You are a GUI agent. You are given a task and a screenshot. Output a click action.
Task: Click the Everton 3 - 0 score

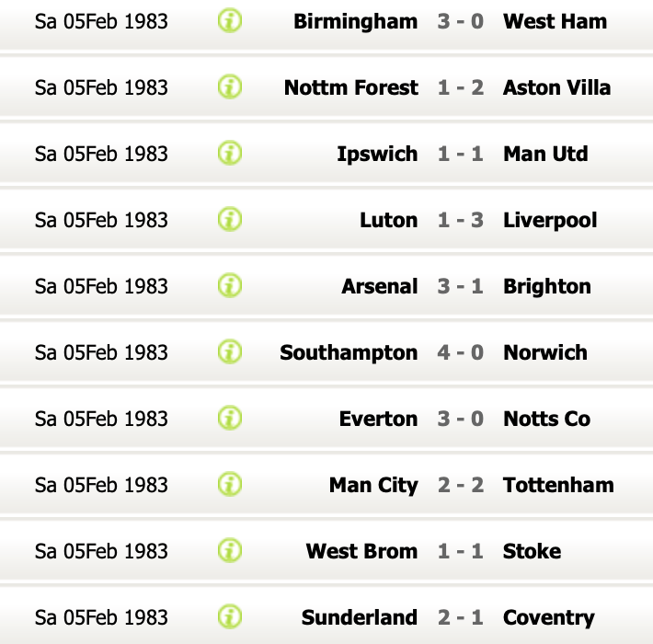coord(460,419)
